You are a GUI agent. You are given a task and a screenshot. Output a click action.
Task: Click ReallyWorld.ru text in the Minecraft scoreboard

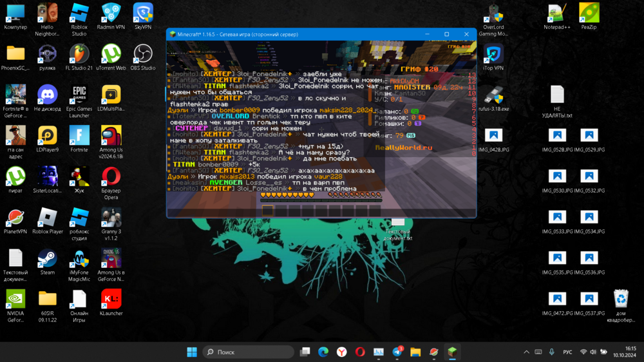coord(404,148)
